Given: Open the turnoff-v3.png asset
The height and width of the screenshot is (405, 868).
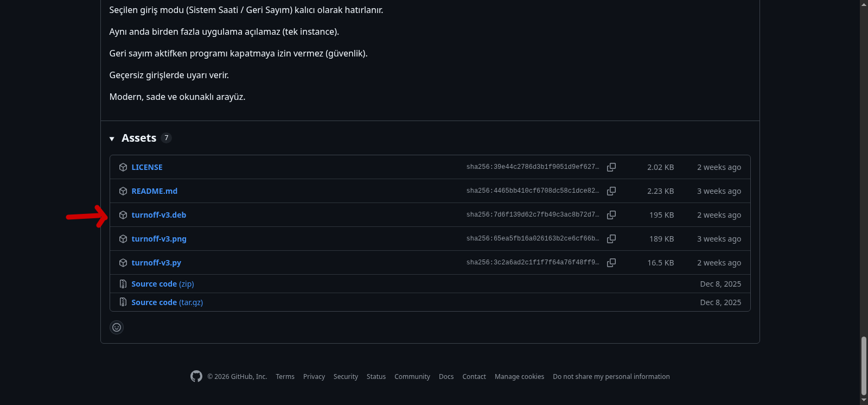Looking at the screenshot, I should click(x=158, y=239).
